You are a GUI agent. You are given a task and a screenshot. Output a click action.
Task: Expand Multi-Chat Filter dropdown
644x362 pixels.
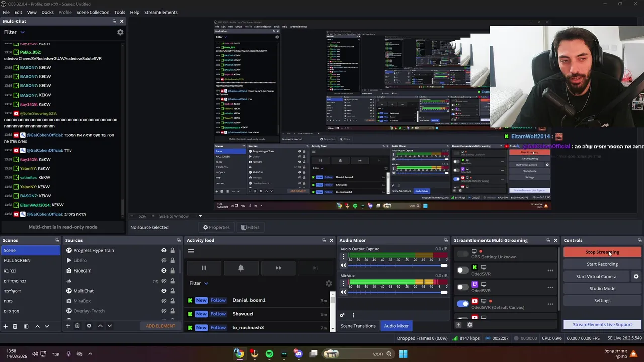pyautogui.click(x=14, y=32)
